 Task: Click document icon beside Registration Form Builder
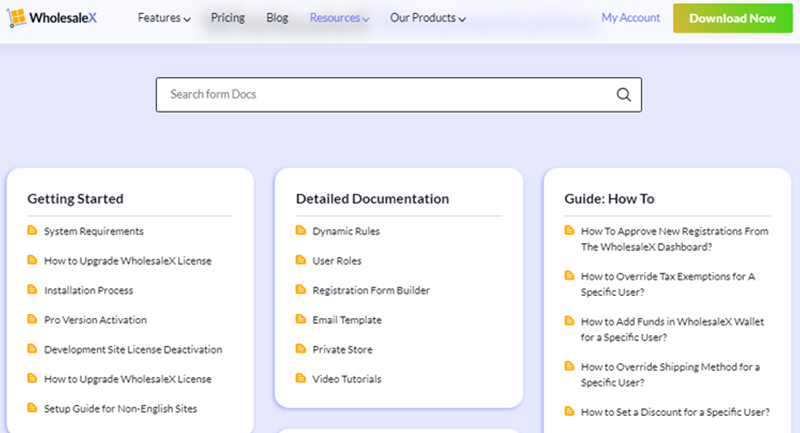[x=301, y=290]
